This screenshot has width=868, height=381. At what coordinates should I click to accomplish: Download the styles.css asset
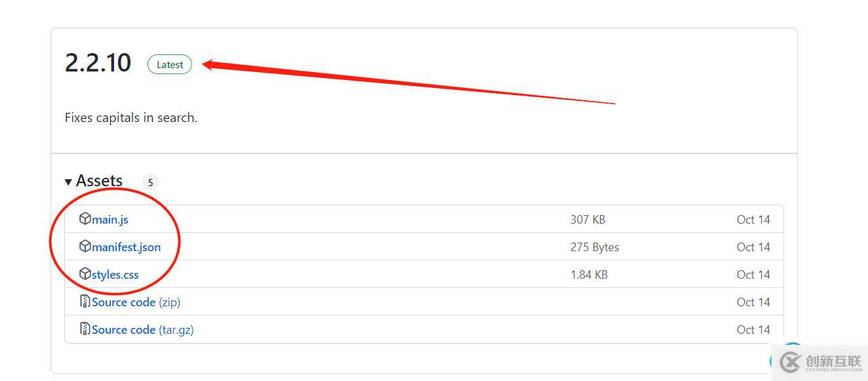click(x=115, y=275)
